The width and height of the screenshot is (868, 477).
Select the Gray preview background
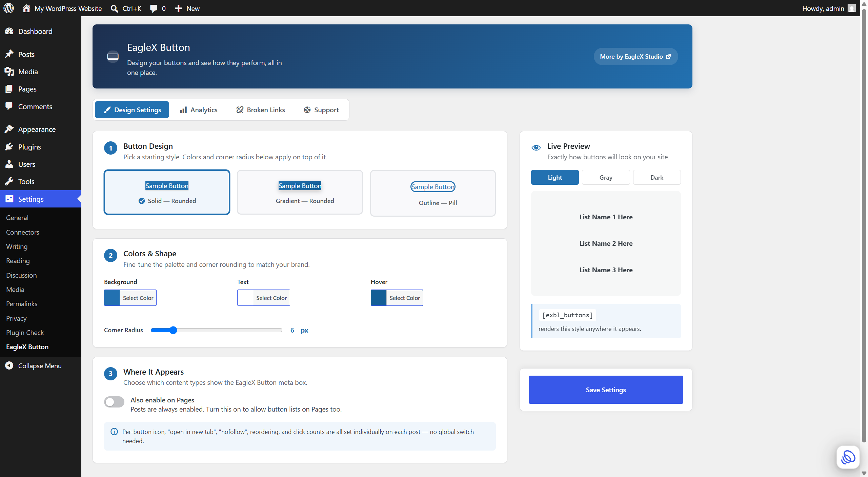tap(606, 177)
